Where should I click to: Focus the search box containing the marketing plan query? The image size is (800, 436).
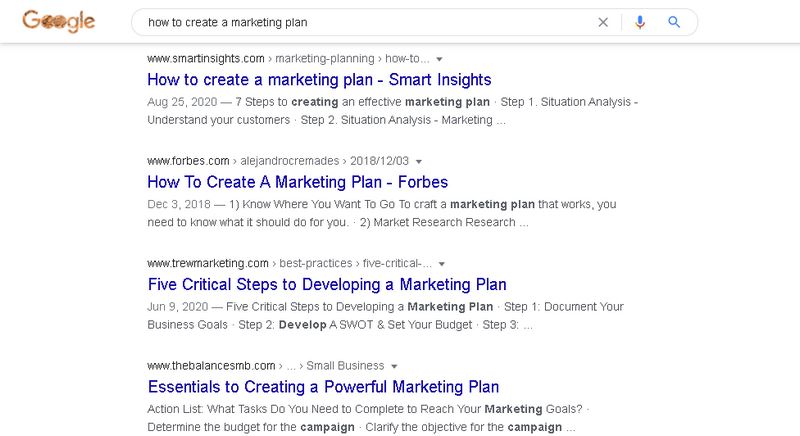360,22
